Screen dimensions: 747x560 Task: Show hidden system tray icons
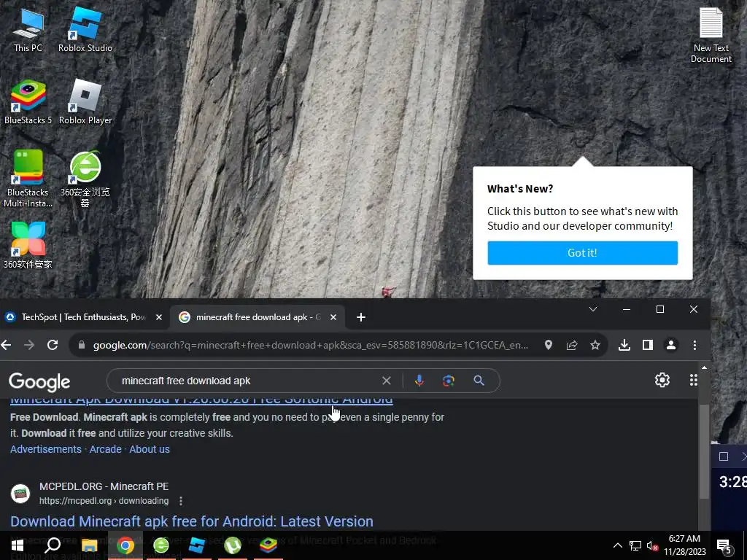617,545
